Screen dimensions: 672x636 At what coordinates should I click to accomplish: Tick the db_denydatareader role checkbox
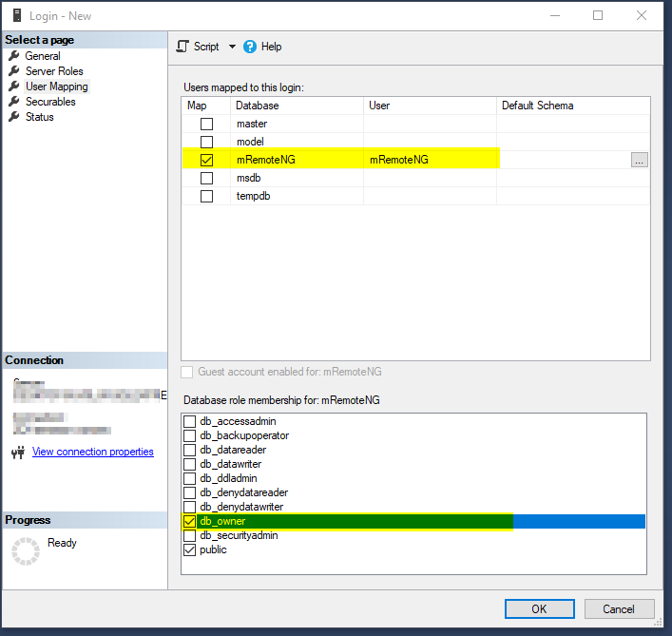pyautogui.click(x=189, y=492)
